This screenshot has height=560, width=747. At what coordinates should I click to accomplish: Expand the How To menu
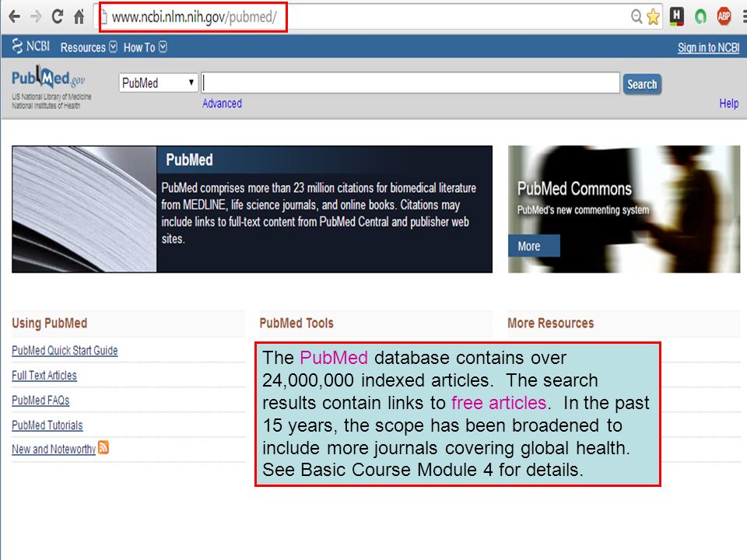coord(146,47)
